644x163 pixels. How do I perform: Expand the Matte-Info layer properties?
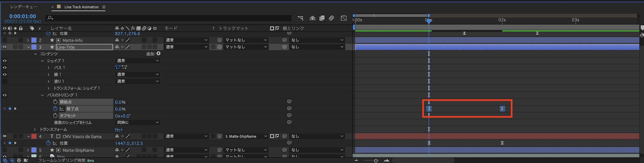pyautogui.click(x=28, y=40)
